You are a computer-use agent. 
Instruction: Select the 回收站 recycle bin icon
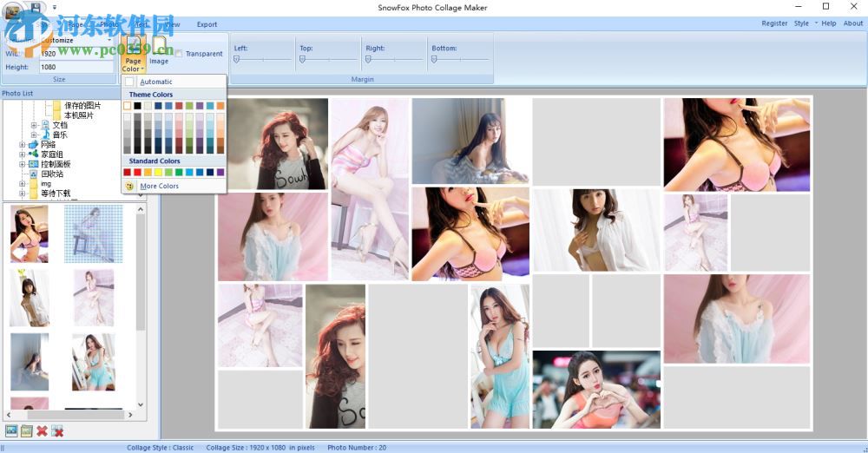[x=33, y=174]
